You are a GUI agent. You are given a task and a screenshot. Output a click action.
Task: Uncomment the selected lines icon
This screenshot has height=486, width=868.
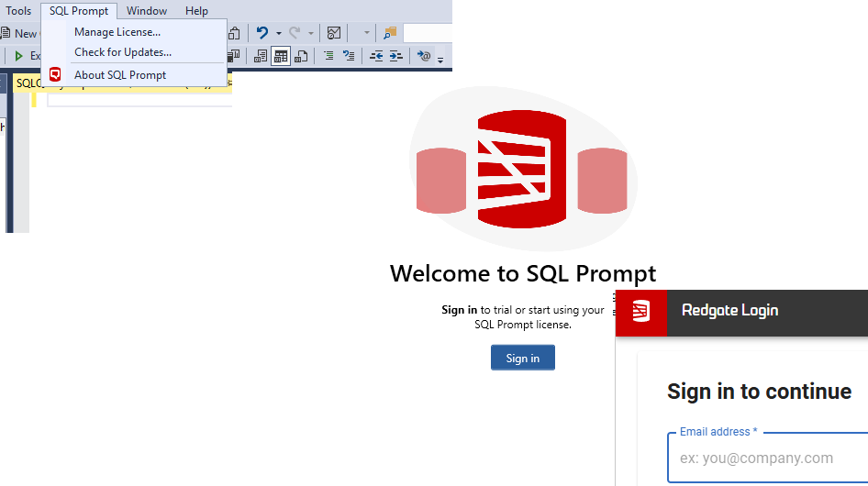[349, 56]
